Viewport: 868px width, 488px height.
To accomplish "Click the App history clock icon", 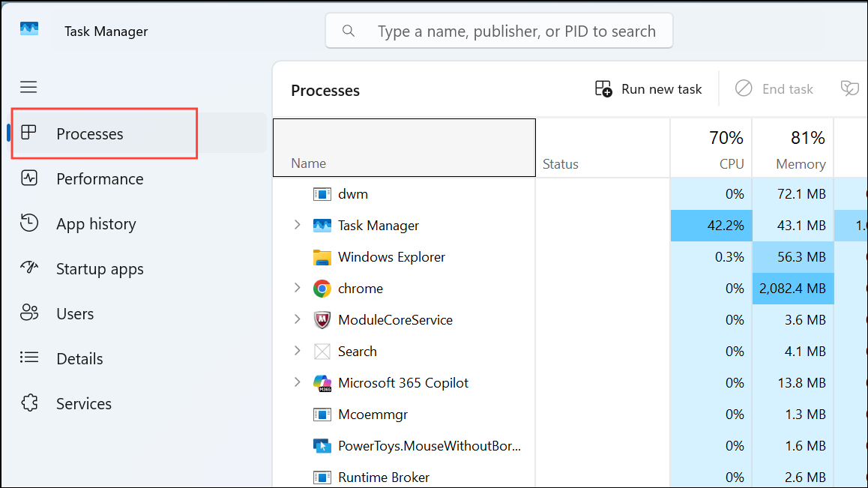I will (x=28, y=223).
